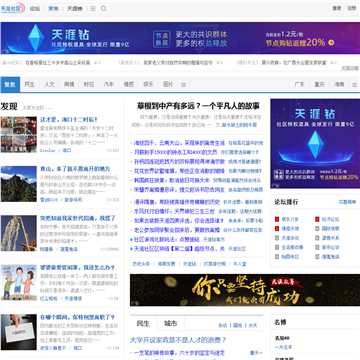Select the 娱乐 category tab

pyautogui.click(x=148, y=85)
